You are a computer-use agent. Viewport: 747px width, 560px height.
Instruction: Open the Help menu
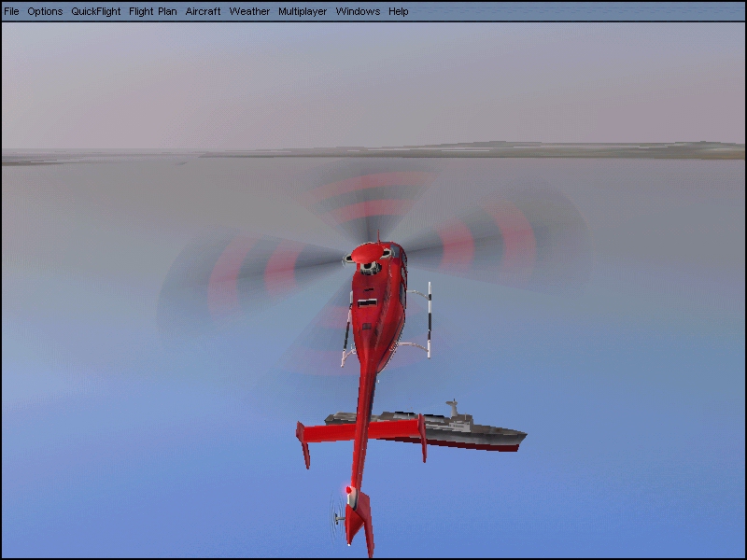point(399,11)
